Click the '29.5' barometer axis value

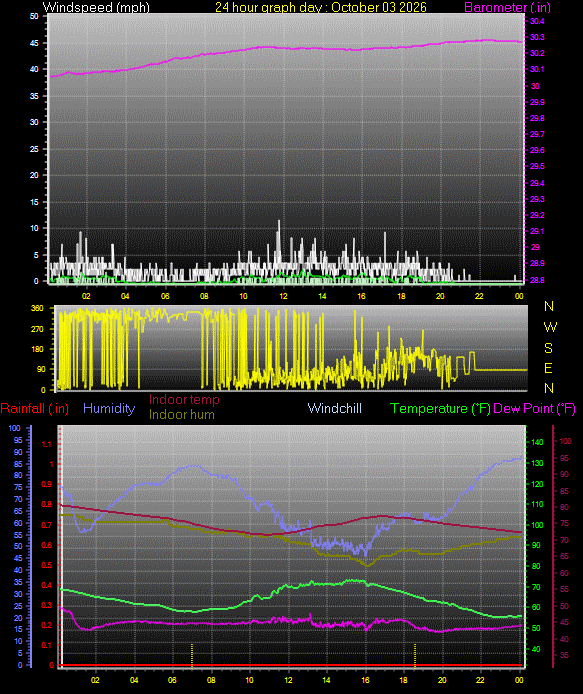coord(537,166)
